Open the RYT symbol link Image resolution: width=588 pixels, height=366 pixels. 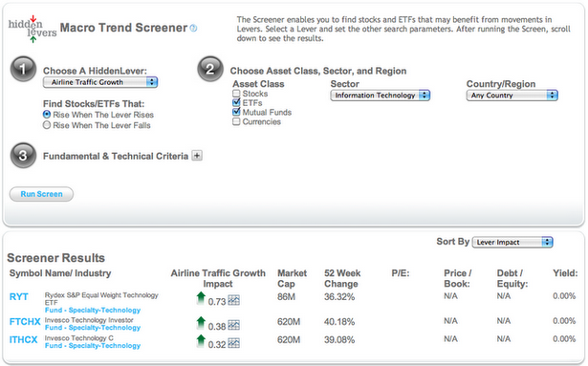pyautogui.click(x=19, y=296)
